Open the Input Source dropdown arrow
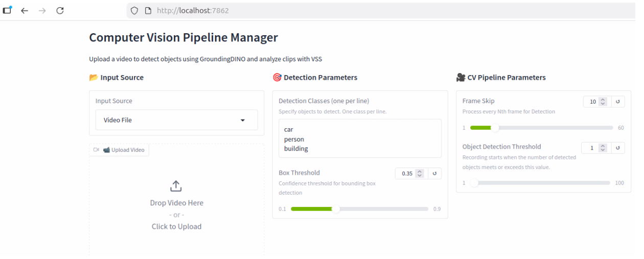 243,121
